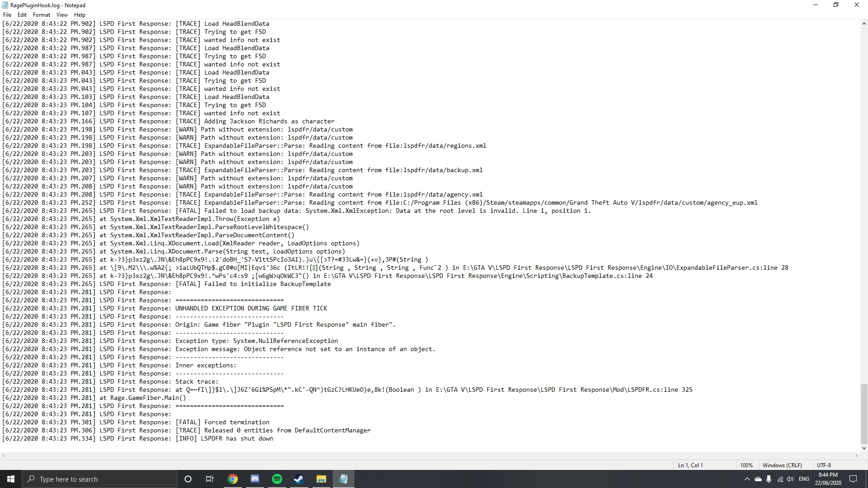The width and height of the screenshot is (868, 488).
Task: Open Discord from the taskbar
Action: (255, 479)
